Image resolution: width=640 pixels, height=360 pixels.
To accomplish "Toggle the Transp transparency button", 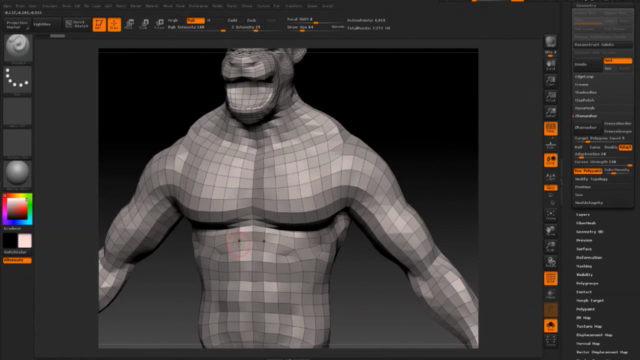I will click(551, 294).
